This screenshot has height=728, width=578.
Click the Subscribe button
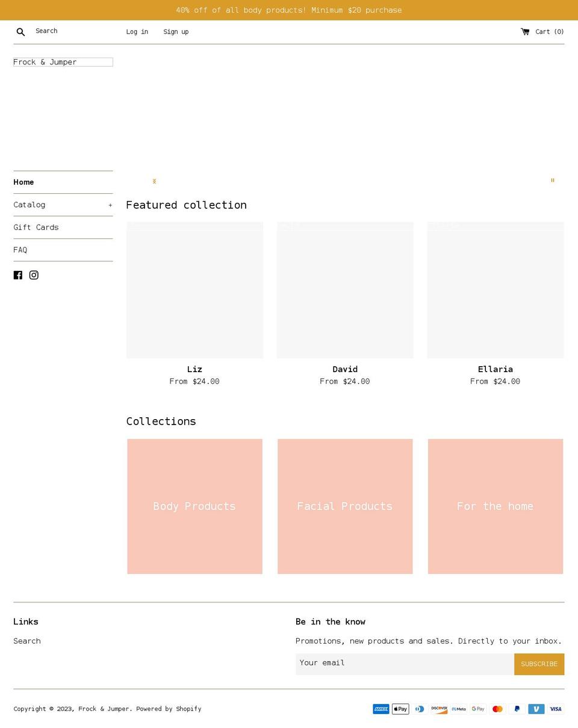[x=539, y=664]
